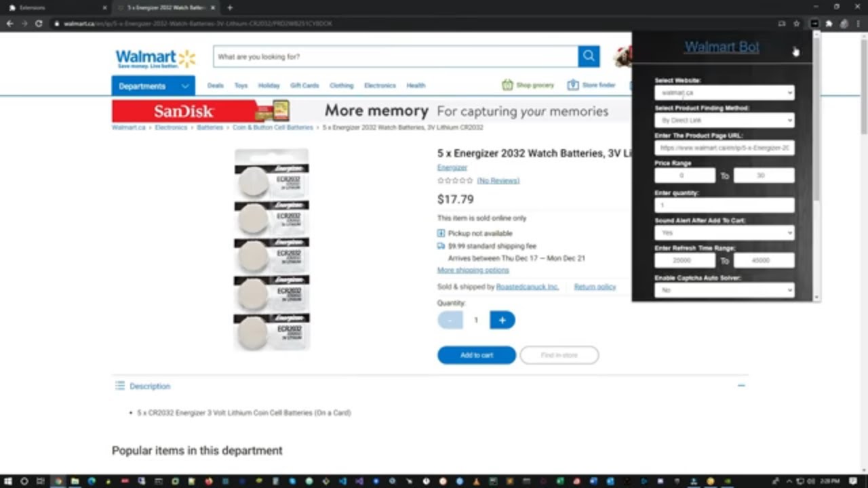Viewport: 868px width, 488px height.
Task: Click Batteries in the breadcrumb
Action: [x=210, y=127]
